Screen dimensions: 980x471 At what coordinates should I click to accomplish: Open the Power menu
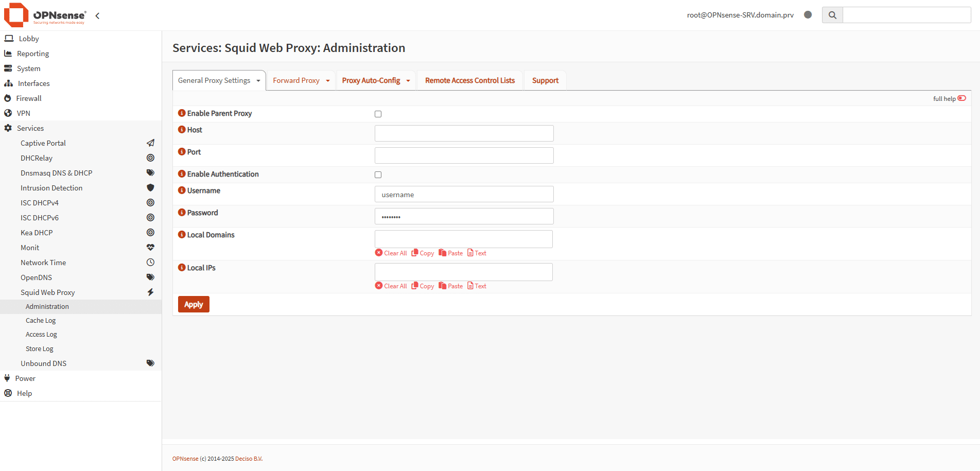coord(81,378)
